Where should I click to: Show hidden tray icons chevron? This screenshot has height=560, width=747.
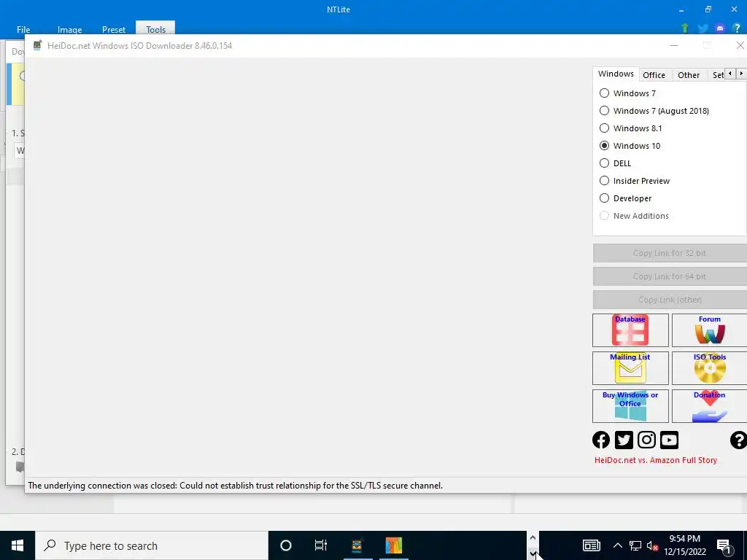[617, 545]
